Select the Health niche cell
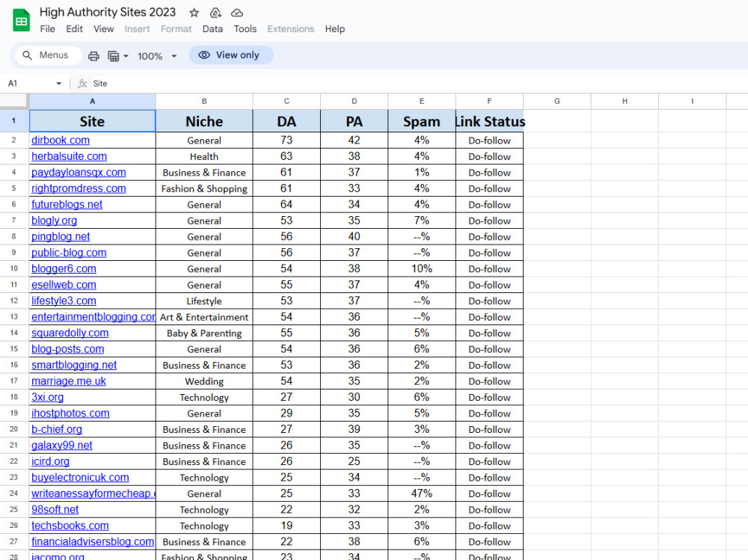Screen dimensions: 748x560 click(x=204, y=156)
